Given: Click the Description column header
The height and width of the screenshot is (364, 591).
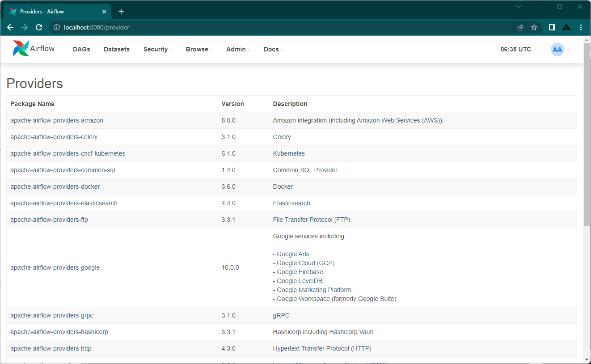Looking at the screenshot, I should click(290, 104).
